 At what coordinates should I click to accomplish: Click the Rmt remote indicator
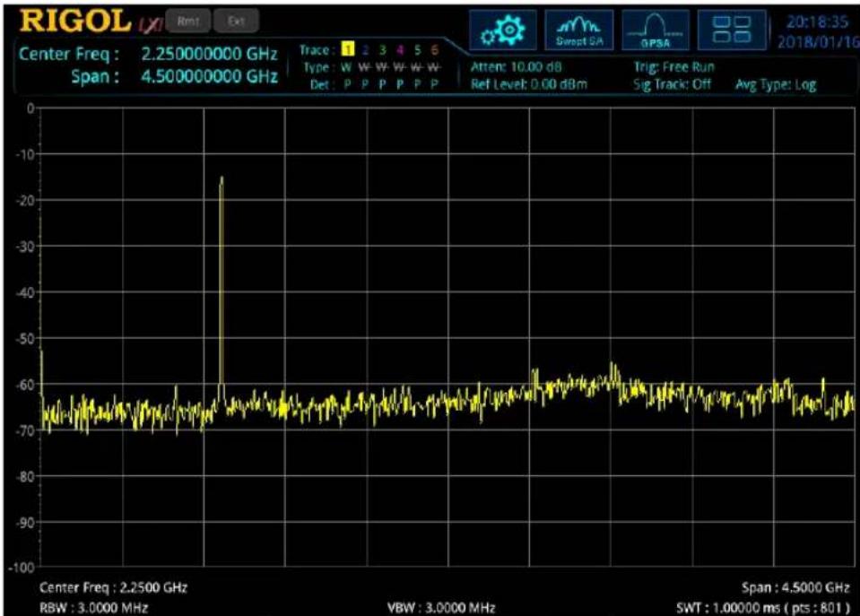188,22
